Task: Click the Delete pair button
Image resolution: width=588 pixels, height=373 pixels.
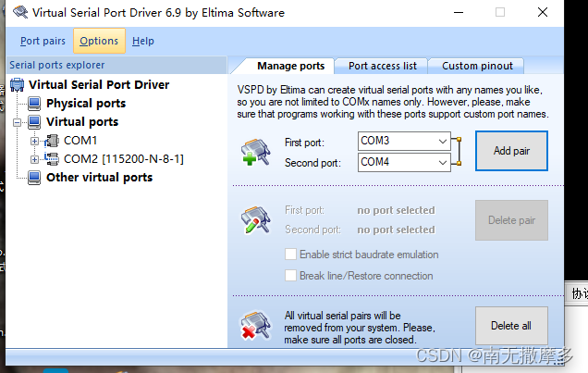Action: click(x=511, y=220)
